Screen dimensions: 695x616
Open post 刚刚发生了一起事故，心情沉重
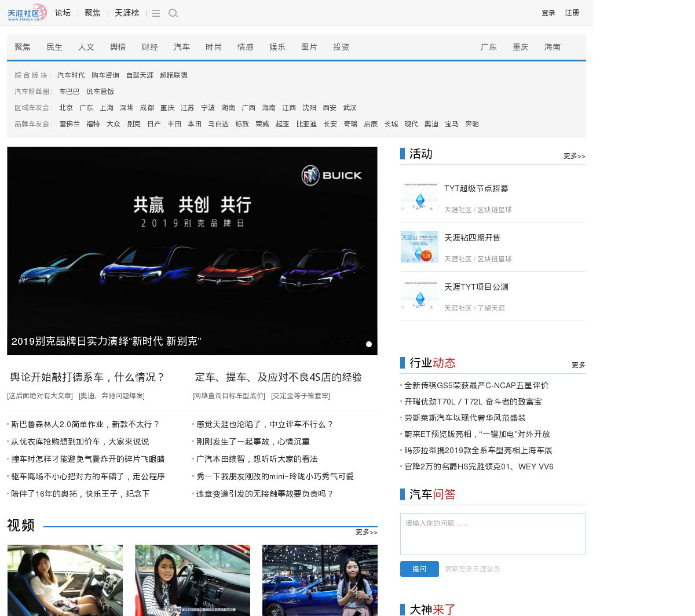tap(253, 442)
